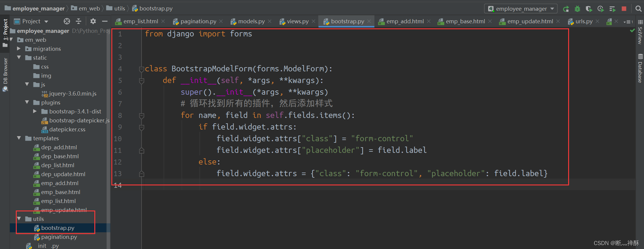
Task: Open dep_list.html in templates
Action: (x=54, y=165)
